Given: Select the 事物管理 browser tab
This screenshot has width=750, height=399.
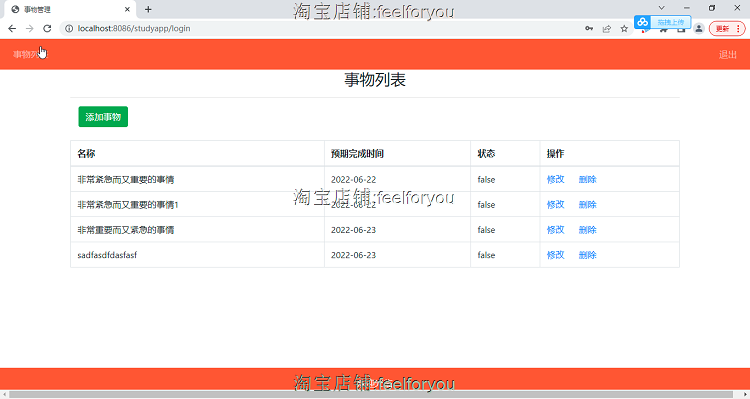Looking at the screenshot, I should 69,10.
